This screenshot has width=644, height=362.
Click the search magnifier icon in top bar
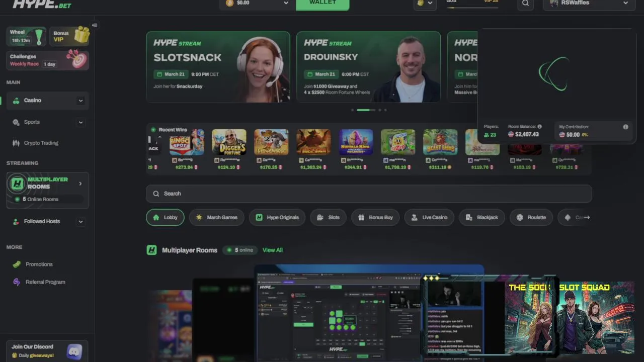[525, 3]
